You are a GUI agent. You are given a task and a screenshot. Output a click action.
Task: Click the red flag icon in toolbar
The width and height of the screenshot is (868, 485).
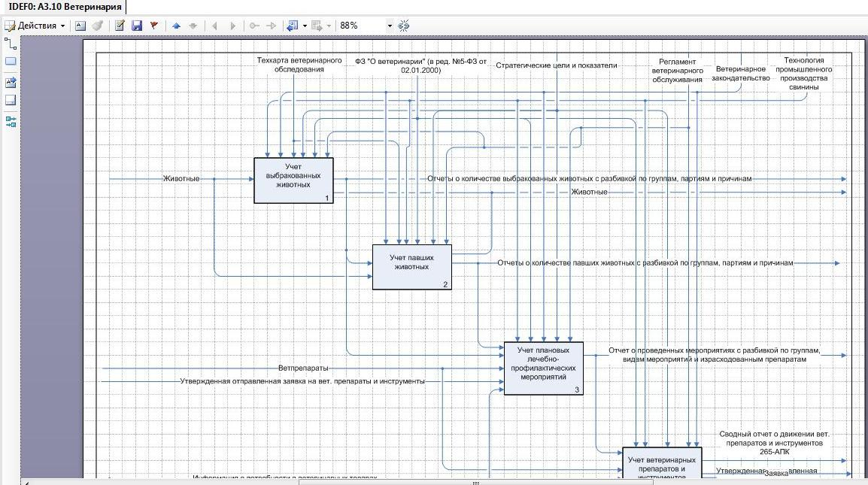[154, 26]
